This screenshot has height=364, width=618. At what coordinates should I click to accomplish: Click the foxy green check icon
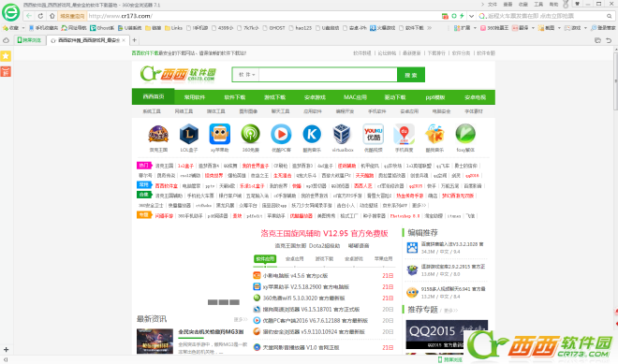tap(465, 134)
